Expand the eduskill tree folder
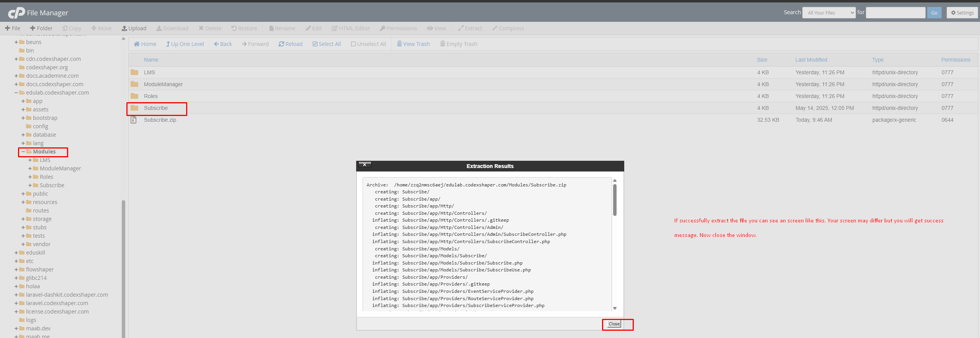Image resolution: width=980 pixels, height=338 pixels. click(16, 253)
